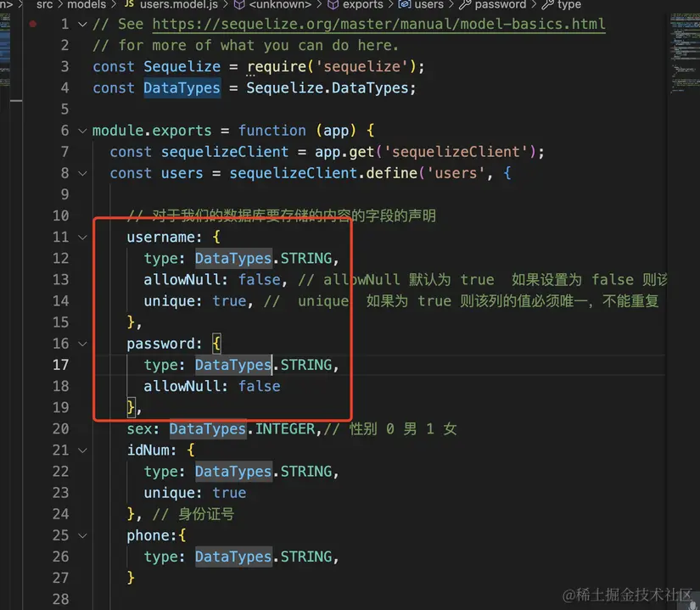
Task: Click the type wrench icon in breadcrumb
Action: click(x=547, y=4)
